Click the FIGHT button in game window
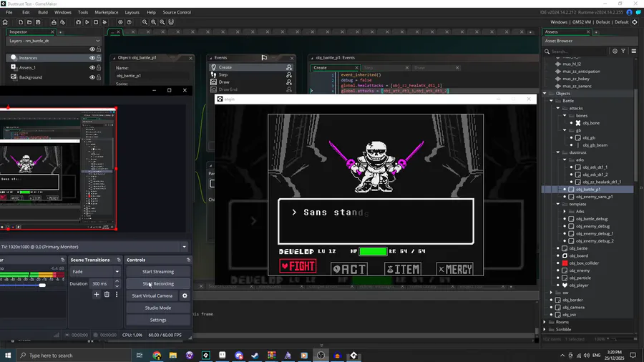The width and height of the screenshot is (644, 362). pyautogui.click(x=298, y=266)
